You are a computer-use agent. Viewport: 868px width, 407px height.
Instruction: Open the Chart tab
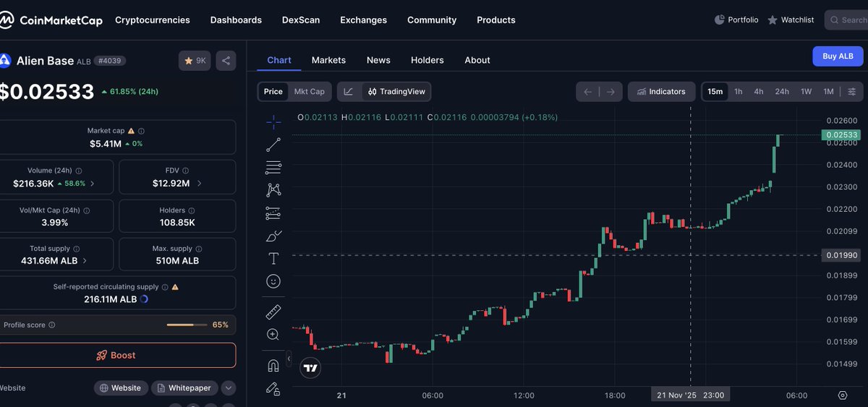pyautogui.click(x=279, y=60)
